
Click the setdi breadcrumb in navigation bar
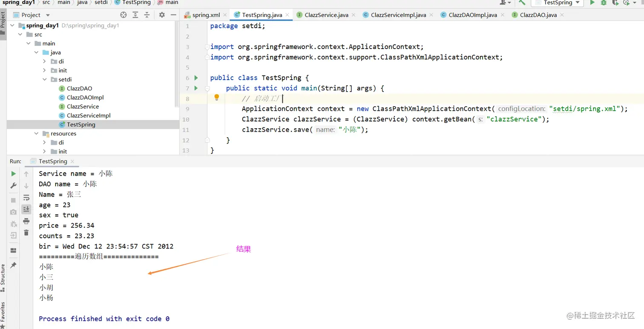[101, 3]
